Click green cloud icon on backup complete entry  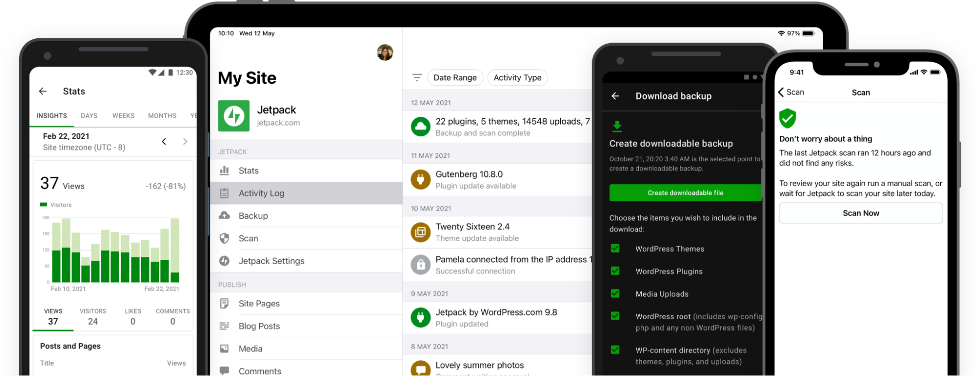[x=421, y=126]
